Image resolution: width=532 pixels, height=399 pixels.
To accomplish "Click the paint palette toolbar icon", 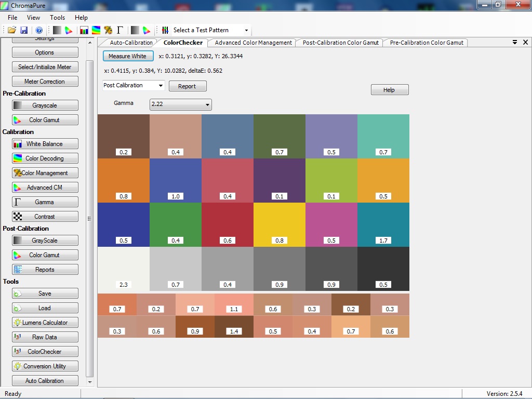I will pyautogui.click(x=108, y=30).
